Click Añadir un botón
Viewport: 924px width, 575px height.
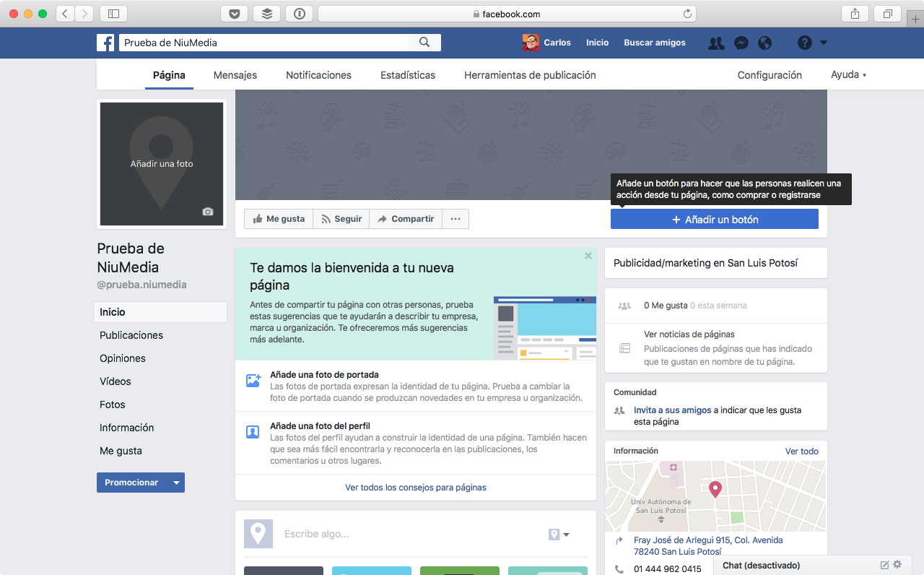(x=715, y=219)
